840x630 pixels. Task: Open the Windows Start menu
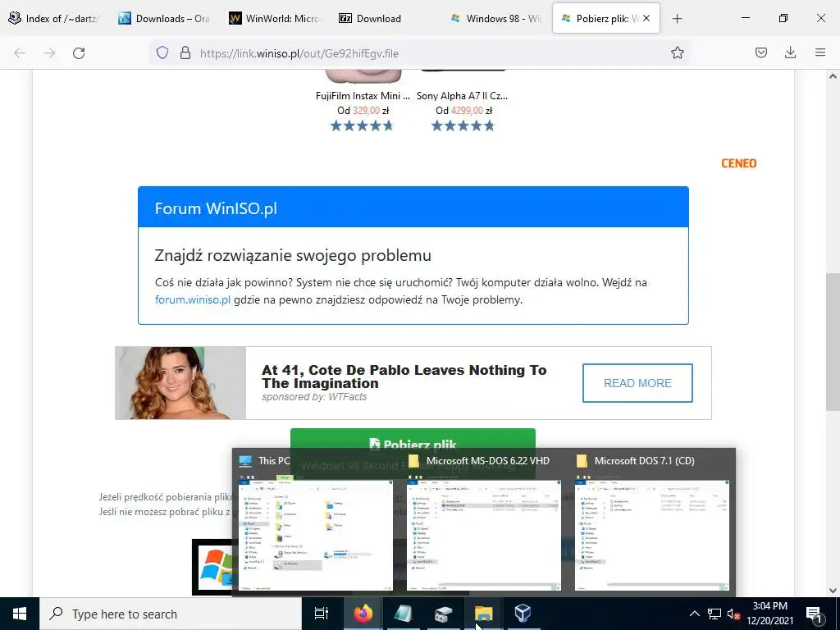click(20, 614)
